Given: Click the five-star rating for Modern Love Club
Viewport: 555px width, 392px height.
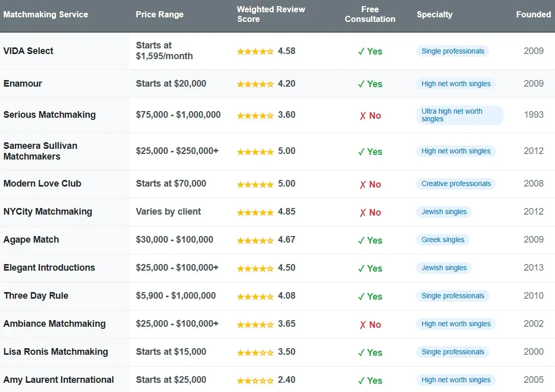Looking at the screenshot, I should (x=255, y=184).
